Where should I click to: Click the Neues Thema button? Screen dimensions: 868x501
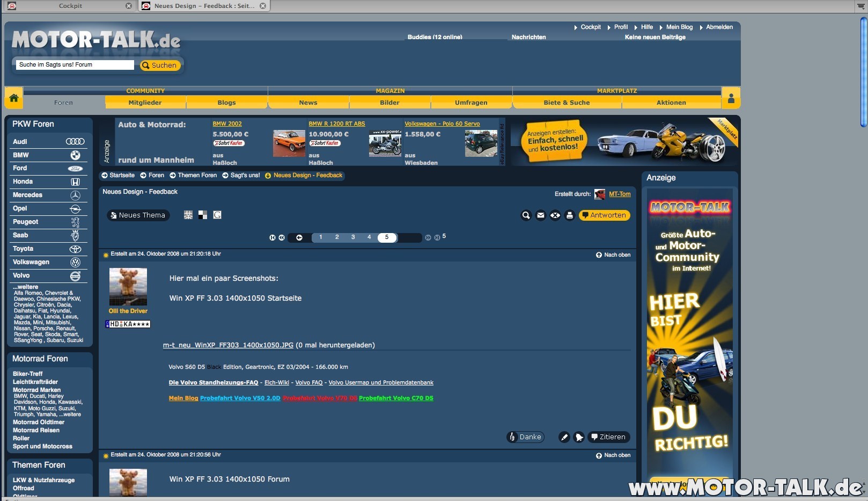click(138, 215)
